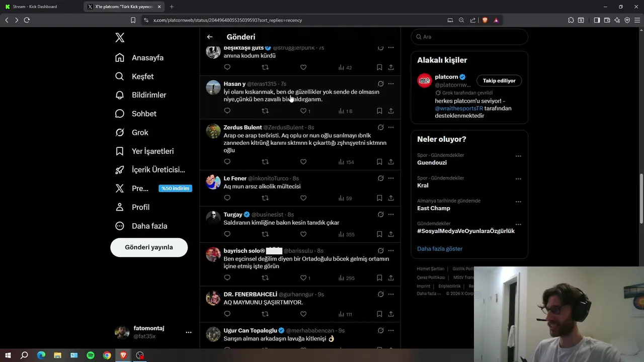
Task: Open the #SosyalMedyaVeOyunlaraÖzgürlük trend
Action: [x=466, y=231]
